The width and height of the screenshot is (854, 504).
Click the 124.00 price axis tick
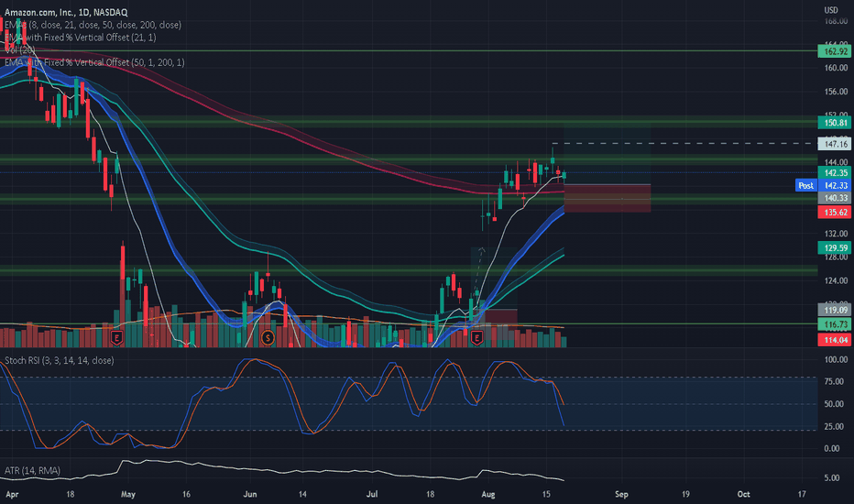[836, 280]
